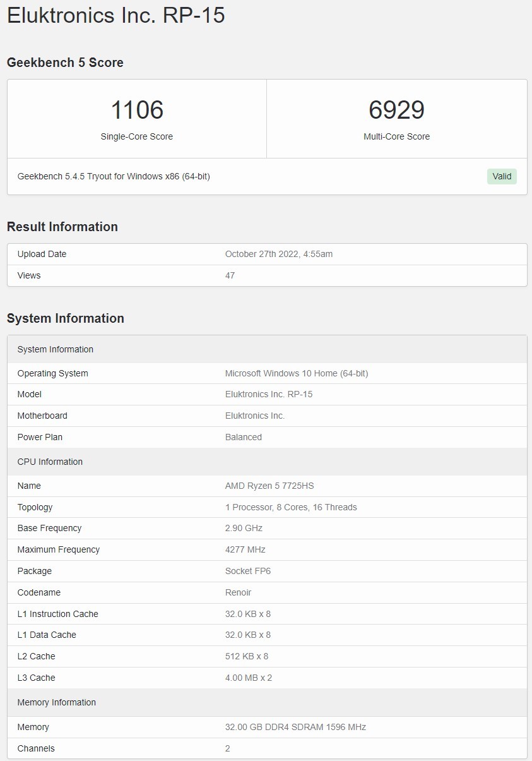Click the upload date October 27th 2022
Image resolution: width=532 pixels, height=761 pixels.
pos(278,254)
